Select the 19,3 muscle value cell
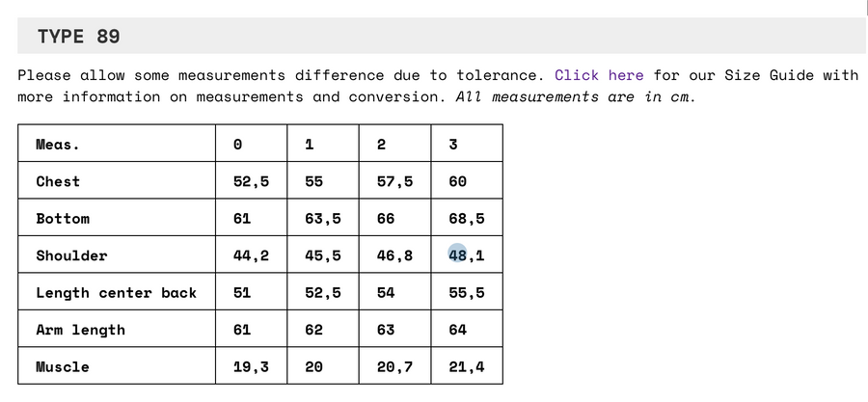The height and width of the screenshot is (402, 868). 252,365
